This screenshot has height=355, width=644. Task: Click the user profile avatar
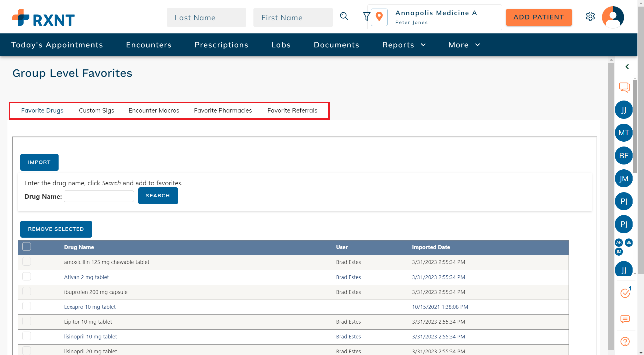tap(613, 17)
